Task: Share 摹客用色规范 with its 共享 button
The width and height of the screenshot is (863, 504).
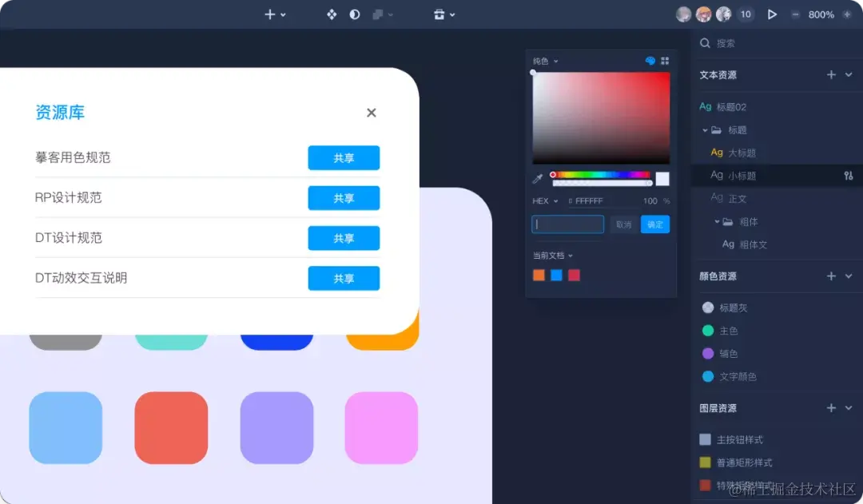Action: pyautogui.click(x=344, y=158)
